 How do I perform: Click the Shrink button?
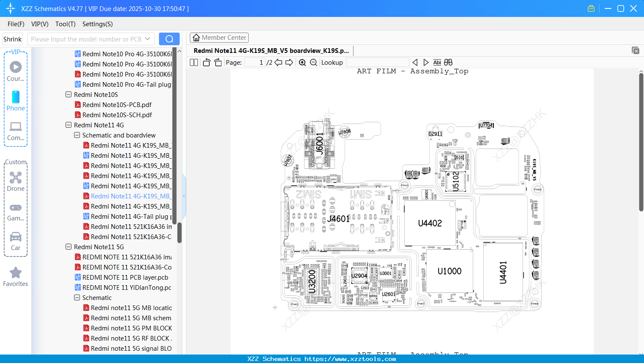coord(12,38)
